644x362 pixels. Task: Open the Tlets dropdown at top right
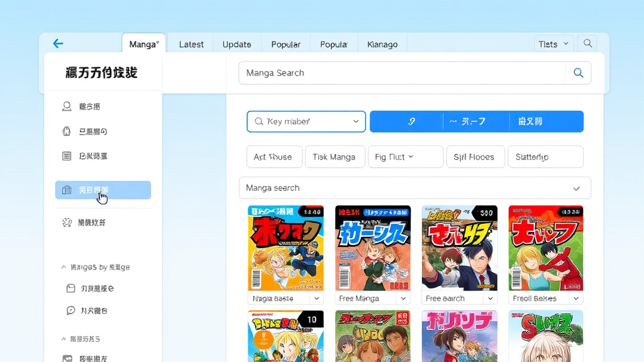(553, 43)
